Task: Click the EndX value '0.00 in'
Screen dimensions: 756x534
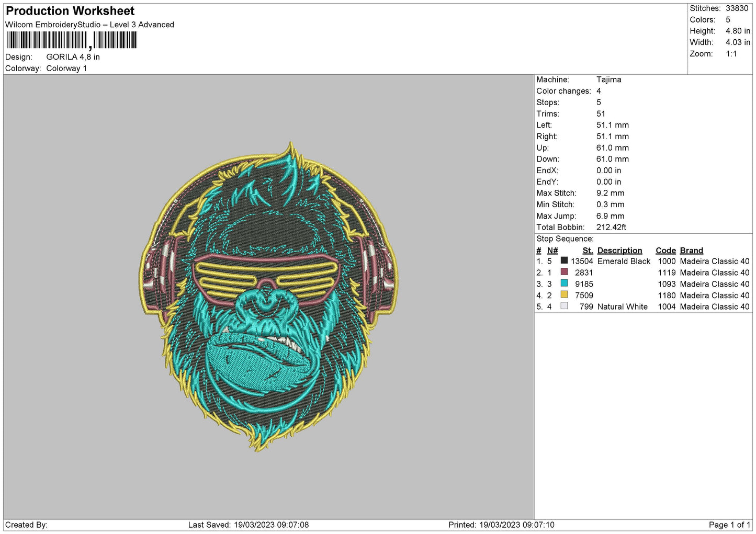Action: pos(609,171)
